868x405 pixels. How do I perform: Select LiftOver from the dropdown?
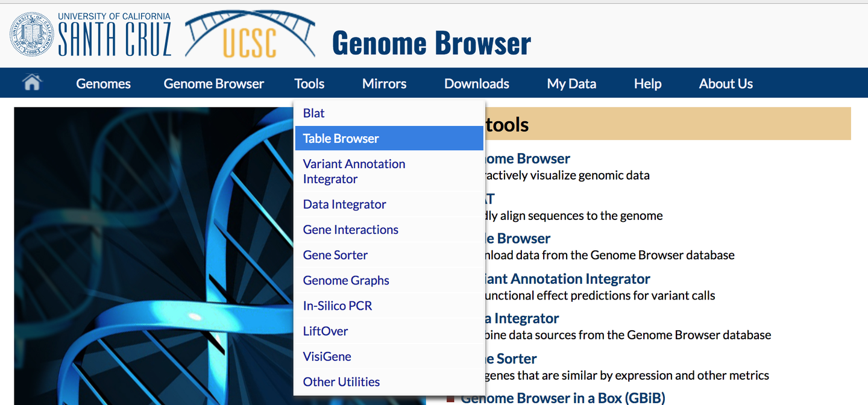point(325,331)
